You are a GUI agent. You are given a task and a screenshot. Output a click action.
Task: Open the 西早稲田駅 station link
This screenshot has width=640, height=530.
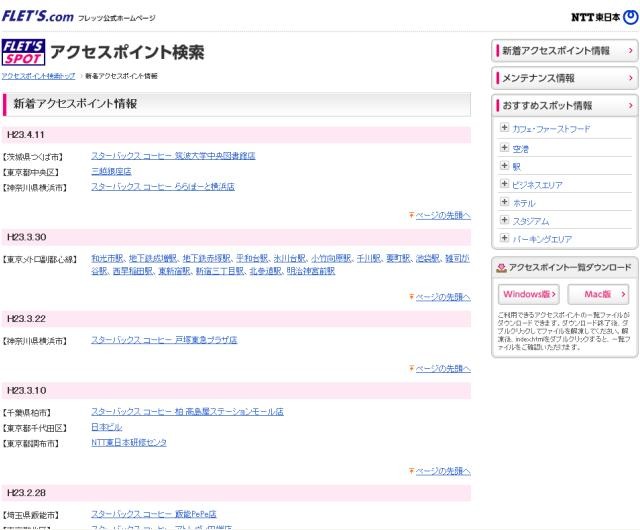click(x=133, y=271)
